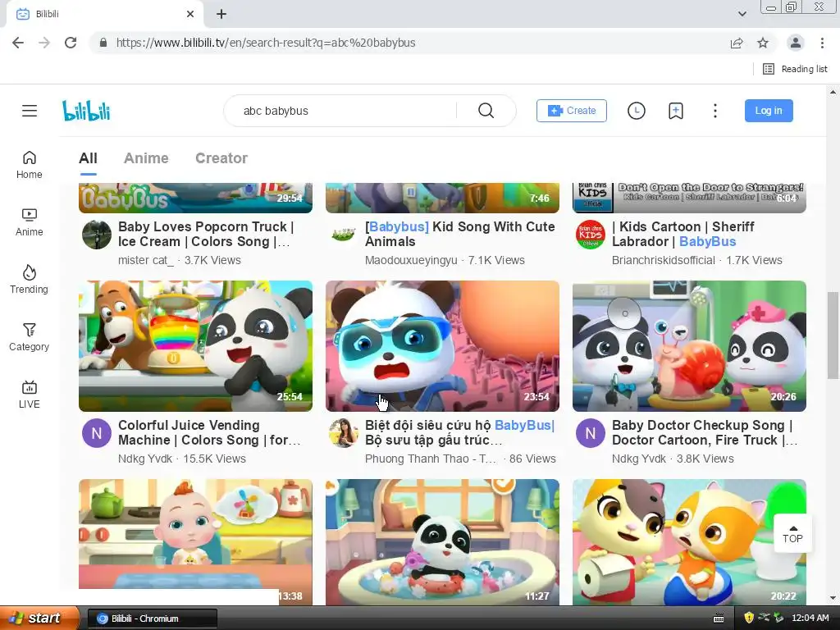Open the bookmarks favorites icon

(x=676, y=111)
